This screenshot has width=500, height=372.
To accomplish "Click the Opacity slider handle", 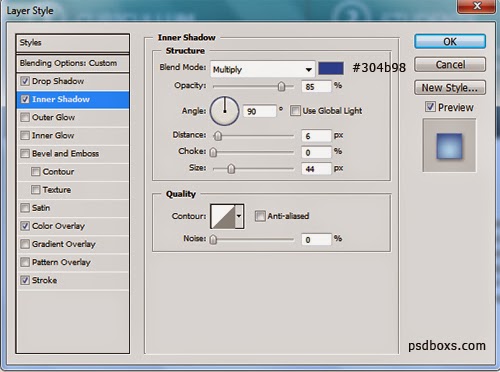I will click(281, 86).
